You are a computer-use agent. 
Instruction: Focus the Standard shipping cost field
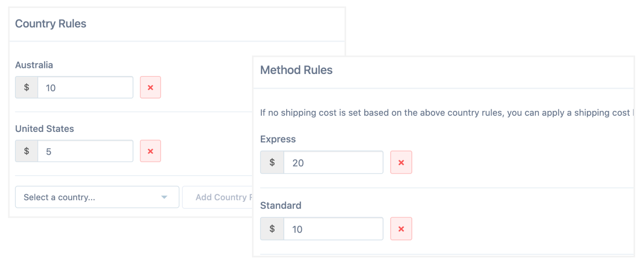pos(333,229)
